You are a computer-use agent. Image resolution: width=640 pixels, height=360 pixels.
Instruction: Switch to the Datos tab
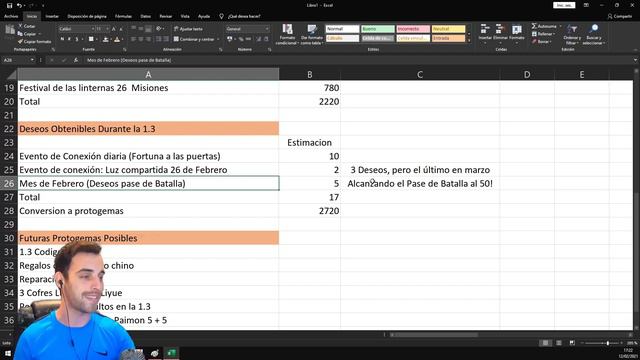click(146, 16)
